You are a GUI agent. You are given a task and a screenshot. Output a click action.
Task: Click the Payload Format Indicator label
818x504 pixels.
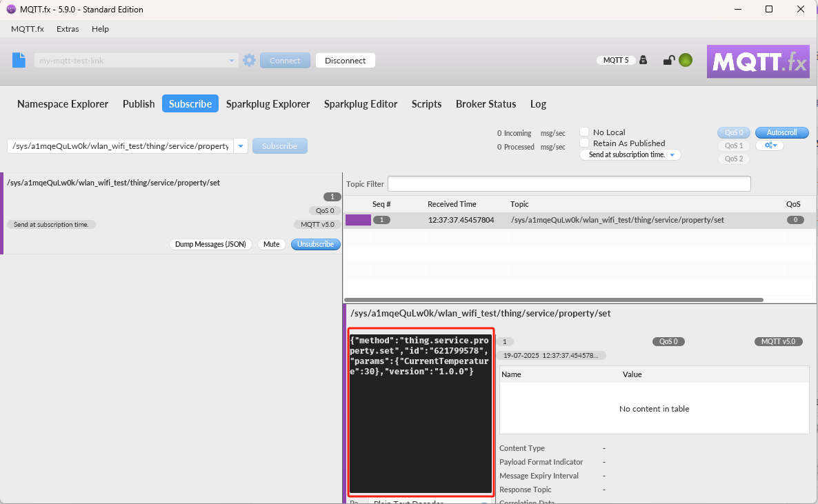click(x=541, y=462)
